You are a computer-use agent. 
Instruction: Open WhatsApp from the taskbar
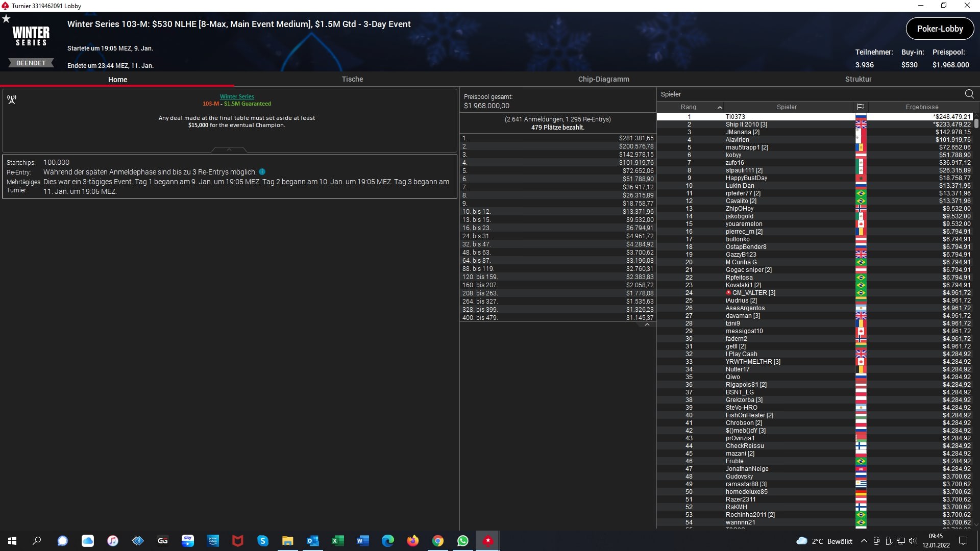coord(462,541)
